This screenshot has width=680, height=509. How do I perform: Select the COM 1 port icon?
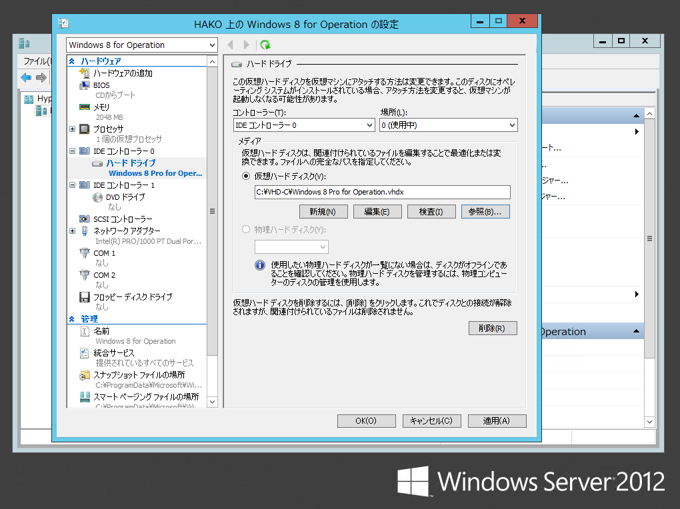pyautogui.click(x=85, y=253)
